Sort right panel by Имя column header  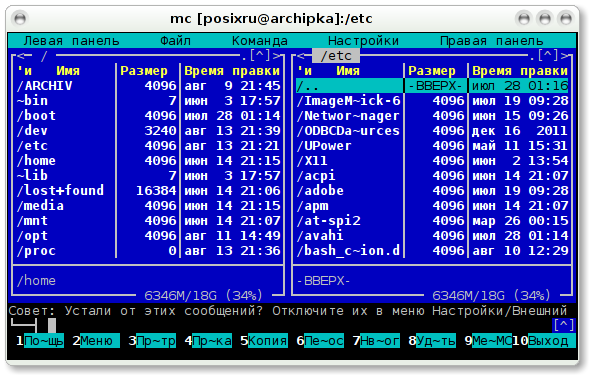[x=348, y=71]
